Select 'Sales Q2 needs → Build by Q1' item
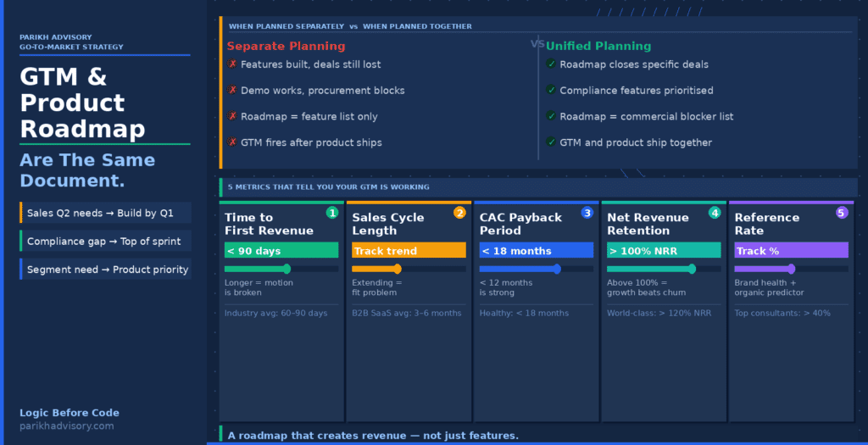The width and height of the screenshot is (868, 445). coord(105,213)
